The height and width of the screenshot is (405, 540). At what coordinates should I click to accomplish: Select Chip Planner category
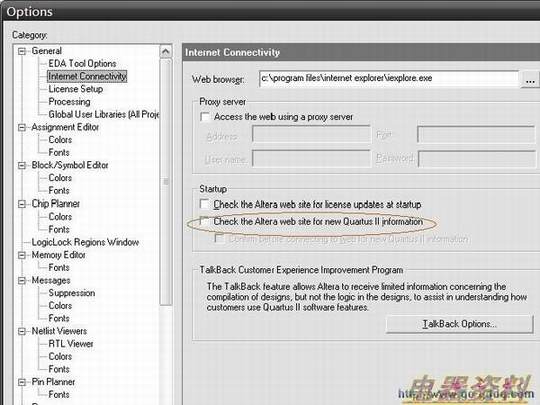(x=55, y=204)
